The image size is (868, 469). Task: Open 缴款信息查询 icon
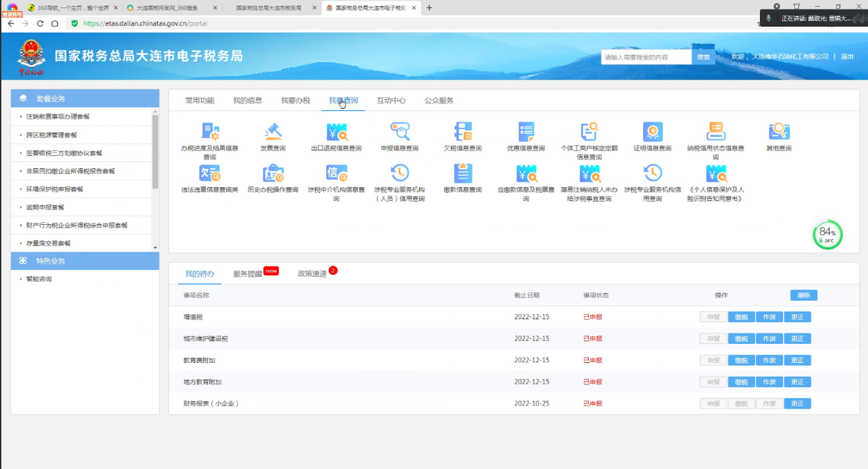point(463,174)
